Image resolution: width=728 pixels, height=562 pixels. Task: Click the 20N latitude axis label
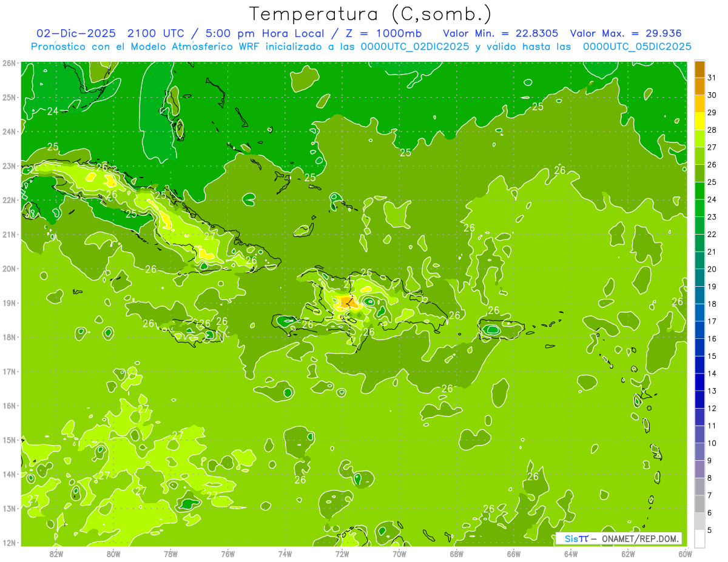[8, 269]
